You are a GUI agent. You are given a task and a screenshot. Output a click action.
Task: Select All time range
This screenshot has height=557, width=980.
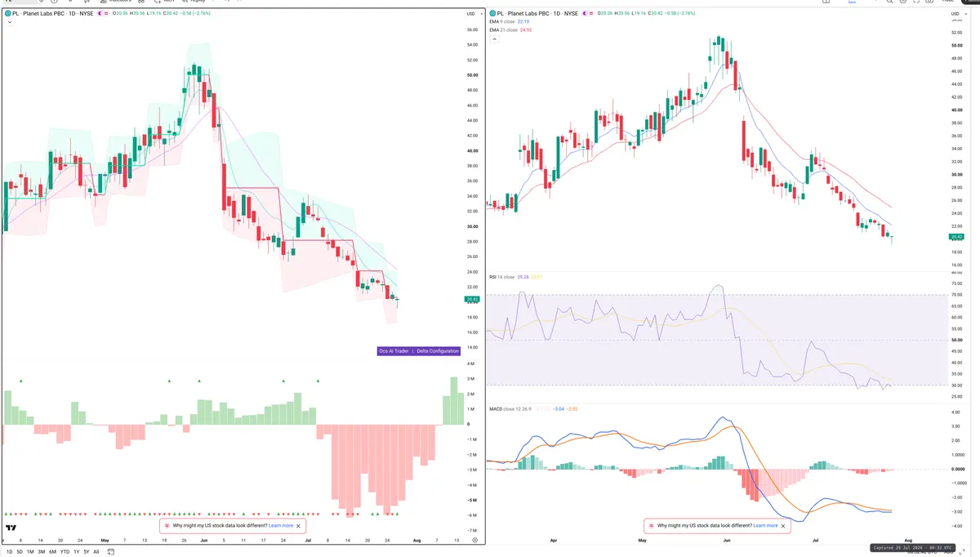tap(96, 552)
